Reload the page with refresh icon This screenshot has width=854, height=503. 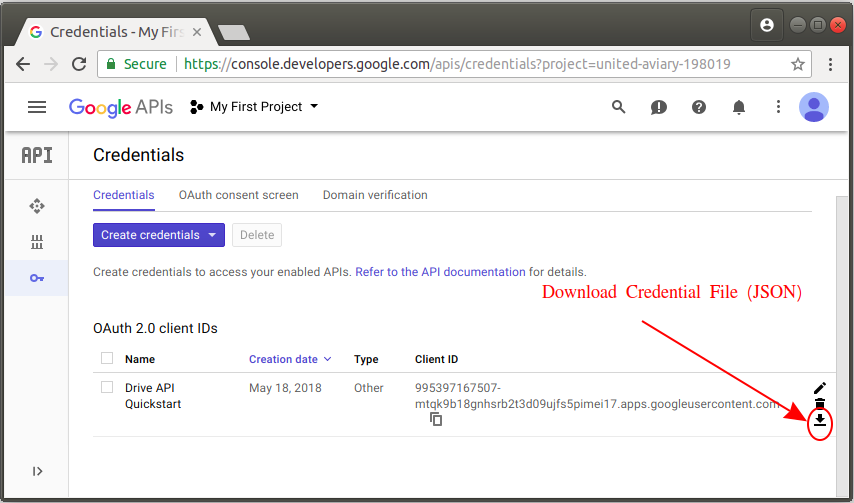79,64
